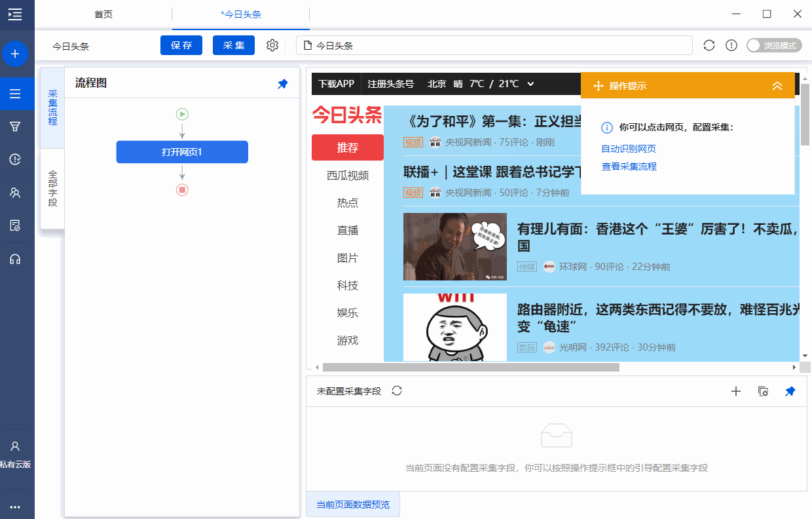Image resolution: width=812 pixels, height=519 pixels.
Task: Collapse the 操作提示 panel chevron
Action: point(777,86)
